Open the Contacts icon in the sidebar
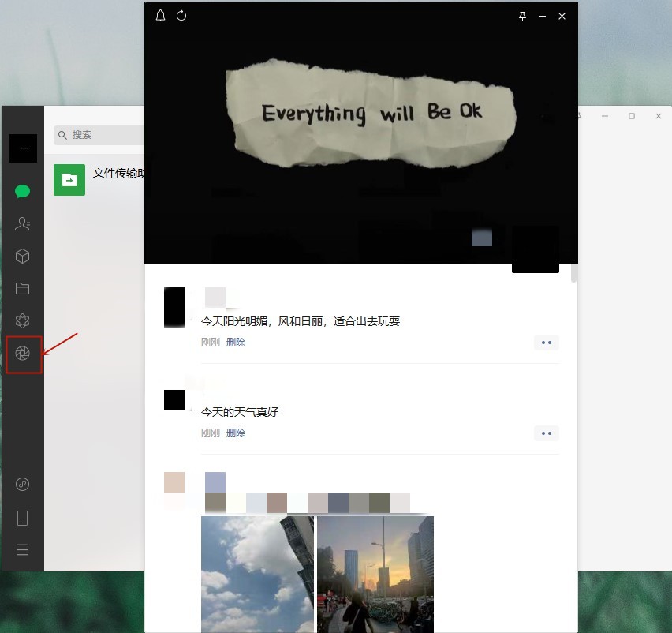 coord(22,224)
